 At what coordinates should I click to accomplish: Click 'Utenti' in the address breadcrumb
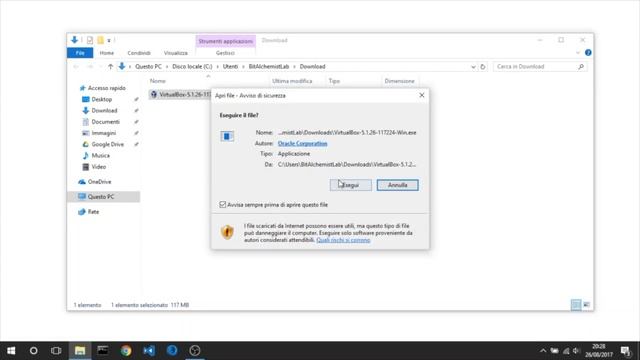230,67
